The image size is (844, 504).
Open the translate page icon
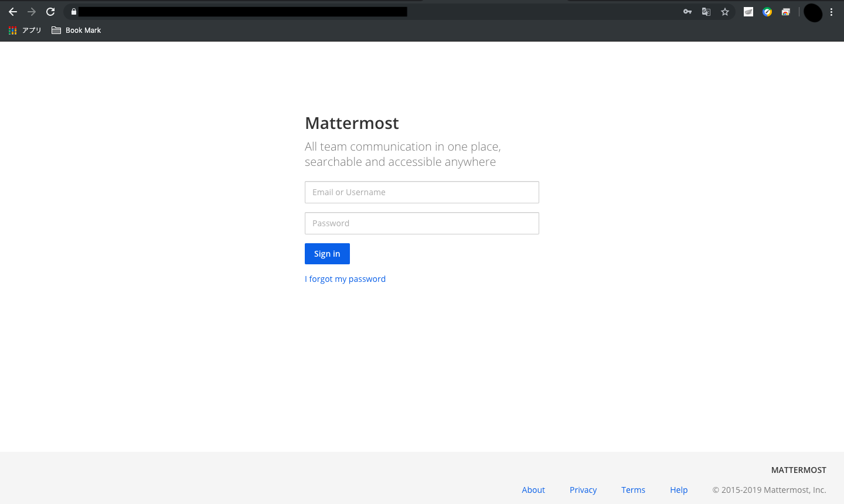coord(706,12)
